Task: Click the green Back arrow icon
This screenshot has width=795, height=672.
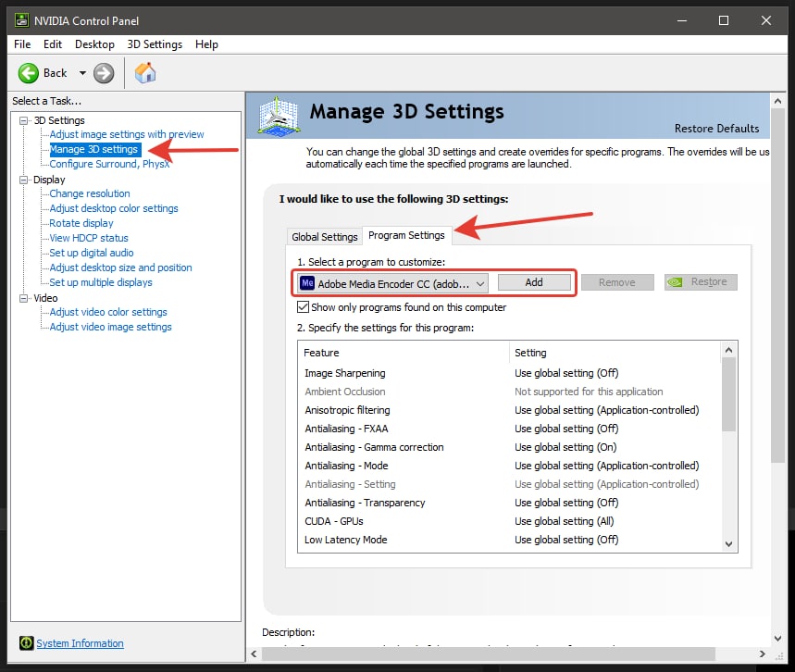Action: 28,73
